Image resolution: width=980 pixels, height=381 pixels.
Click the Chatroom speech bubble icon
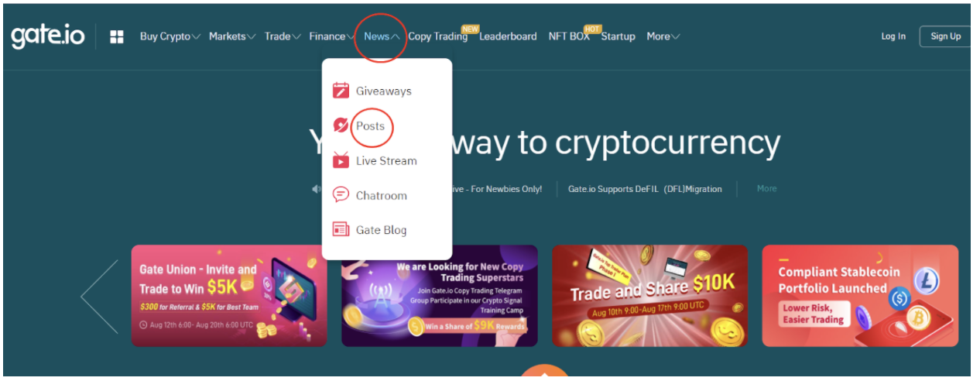[x=341, y=195]
